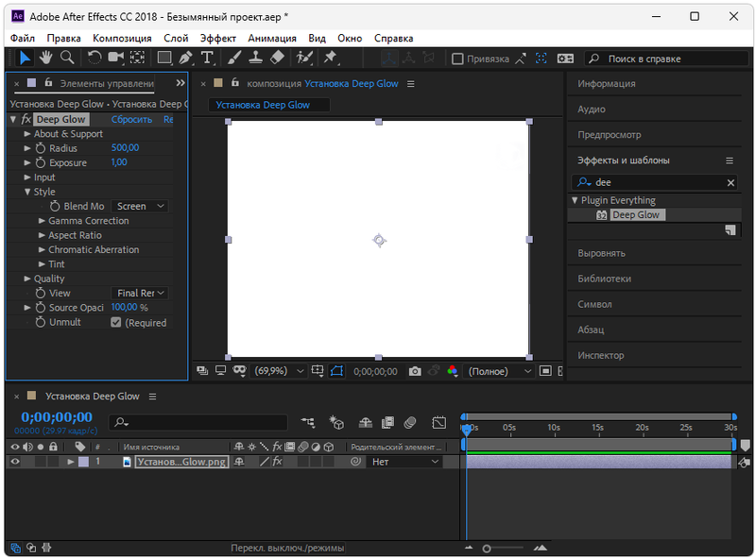This screenshot has width=756, height=558.
Task: Click the Поиск в справке search field
Action: click(x=666, y=59)
